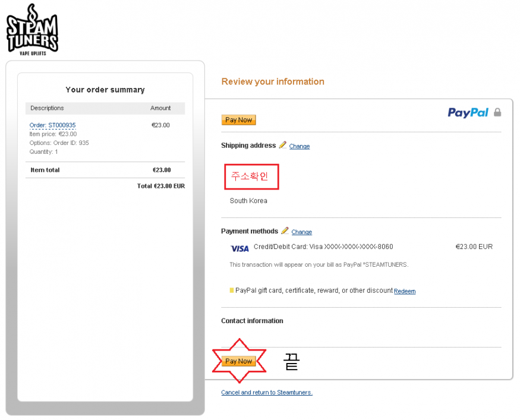Image resolution: width=520 pixels, height=420 pixels.
Task: Click the PayPal logo
Action: 468,113
